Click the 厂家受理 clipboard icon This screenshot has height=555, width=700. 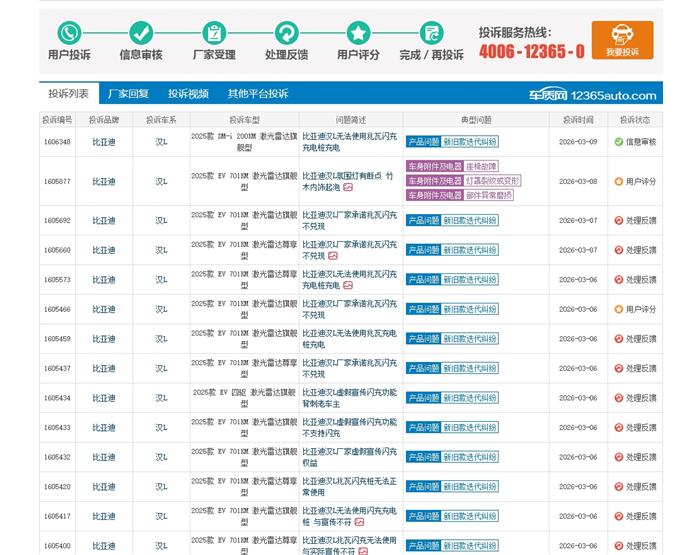coord(213,33)
